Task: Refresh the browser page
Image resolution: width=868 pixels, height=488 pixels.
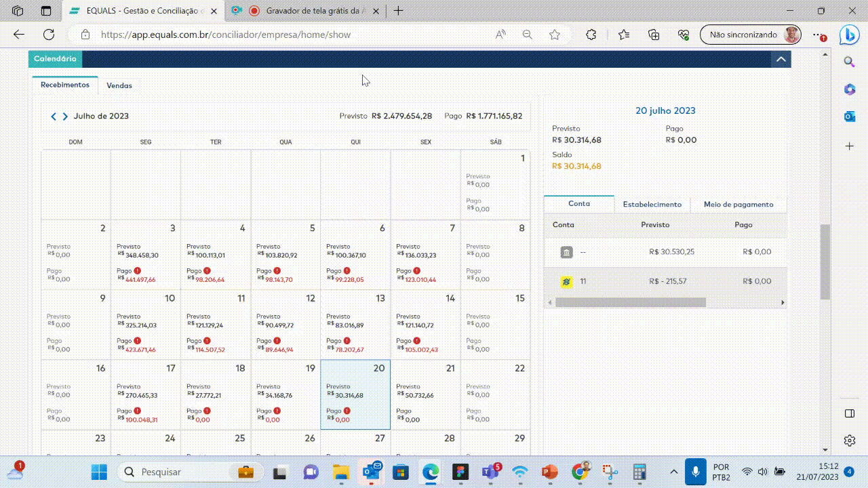Action: point(49,35)
